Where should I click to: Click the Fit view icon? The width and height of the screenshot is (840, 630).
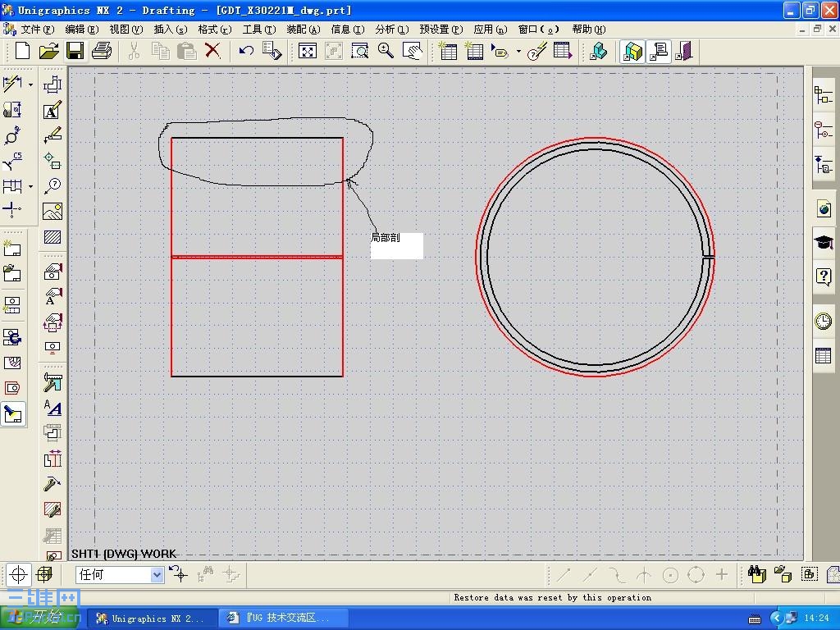coord(308,51)
